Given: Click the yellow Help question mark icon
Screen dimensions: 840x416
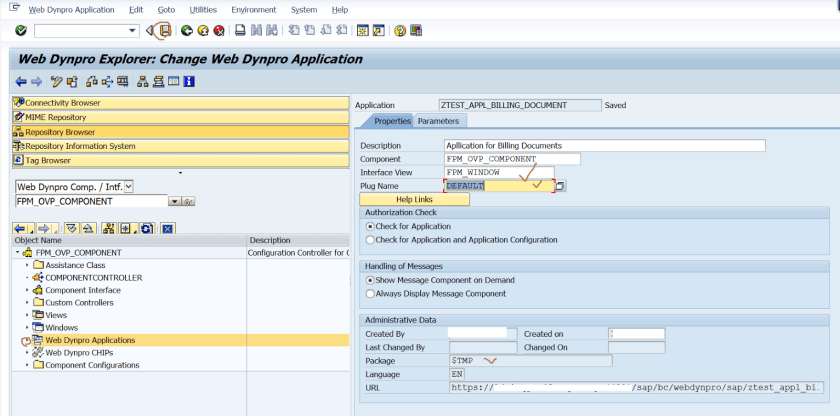Looking at the screenshot, I should [400, 31].
